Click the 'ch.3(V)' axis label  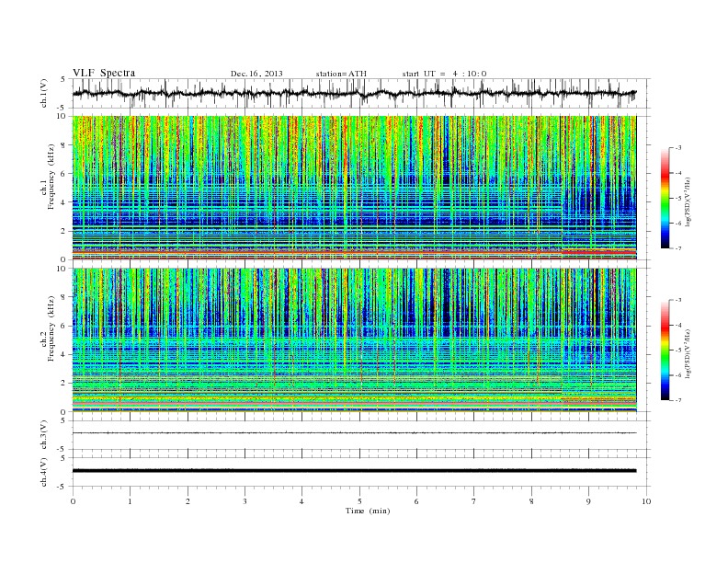click(44, 435)
